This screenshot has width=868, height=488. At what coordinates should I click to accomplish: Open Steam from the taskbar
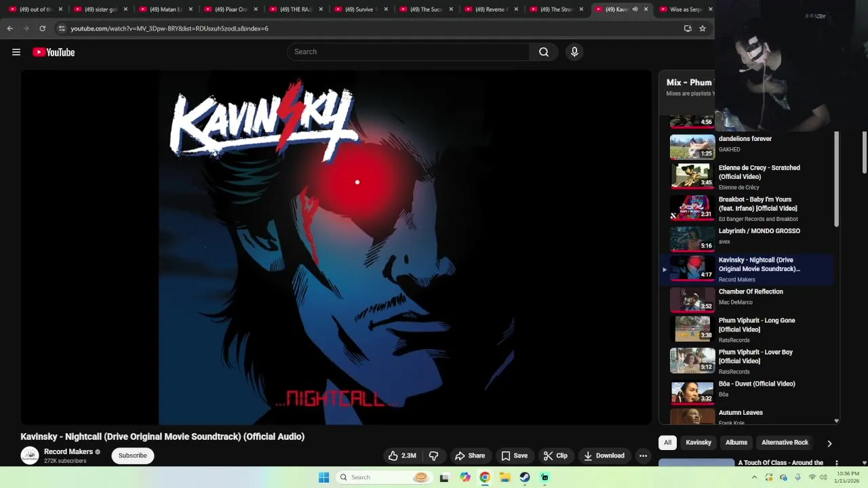tap(525, 477)
